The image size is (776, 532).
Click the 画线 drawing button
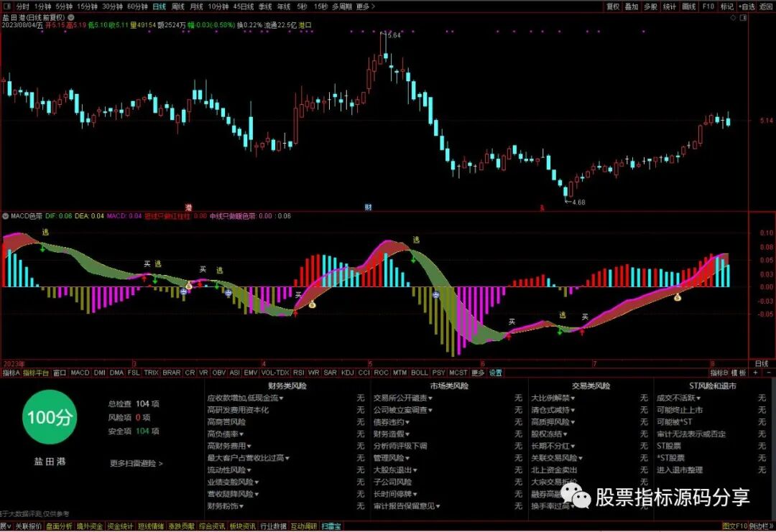689,6
